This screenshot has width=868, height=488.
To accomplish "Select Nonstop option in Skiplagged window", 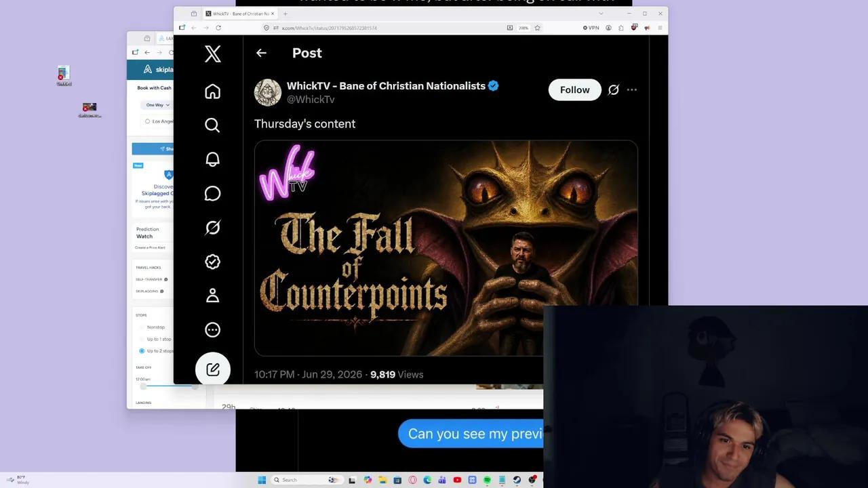I will pyautogui.click(x=155, y=327).
